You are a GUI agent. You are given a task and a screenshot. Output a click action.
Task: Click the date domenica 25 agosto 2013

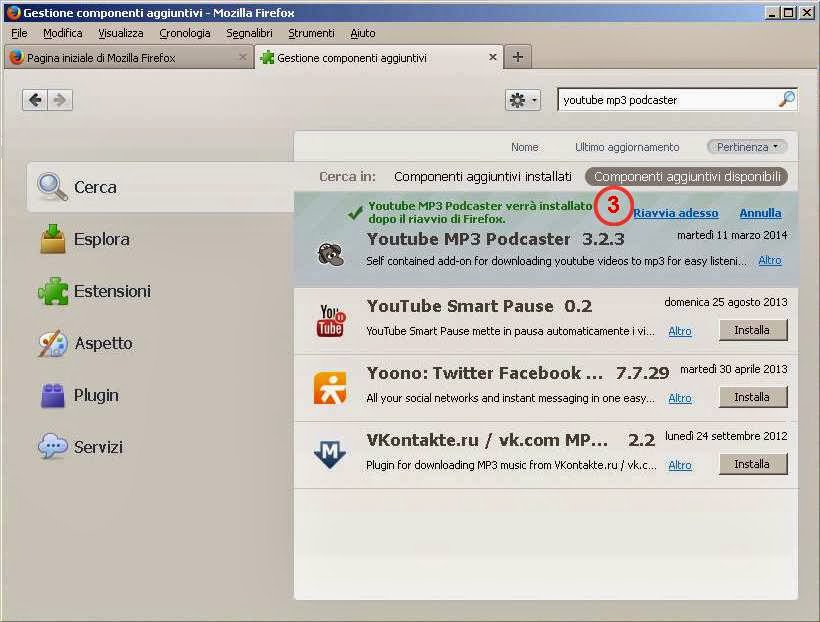click(x=725, y=302)
